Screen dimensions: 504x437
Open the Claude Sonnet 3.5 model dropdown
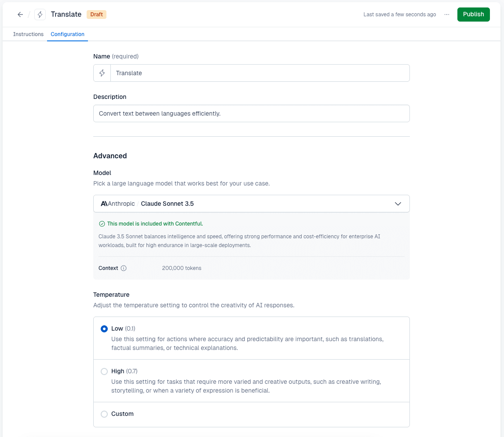pyautogui.click(x=252, y=204)
